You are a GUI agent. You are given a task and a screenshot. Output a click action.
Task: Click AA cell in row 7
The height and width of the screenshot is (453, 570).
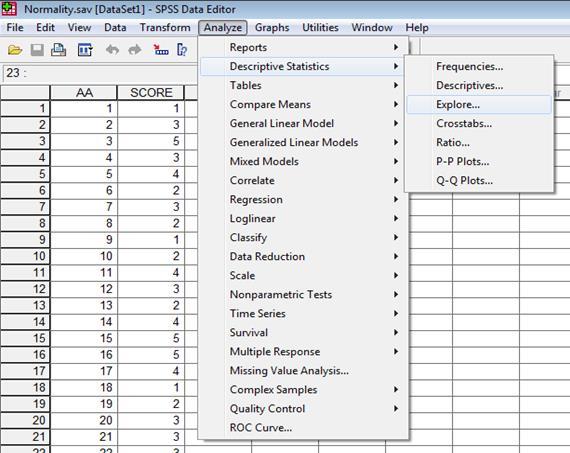[x=84, y=207]
